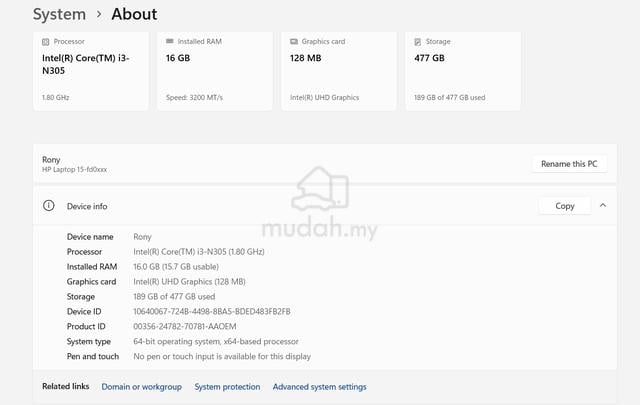Select the Storage 477 GB card
The width and height of the screenshot is (640, 405).
(463, 71)
